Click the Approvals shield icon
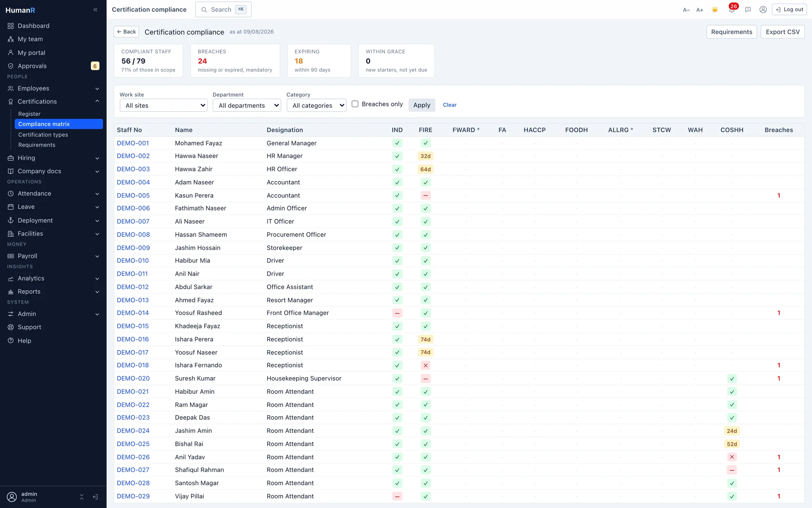This screenshot has height=508, width=812. click(x=11, y=66)
